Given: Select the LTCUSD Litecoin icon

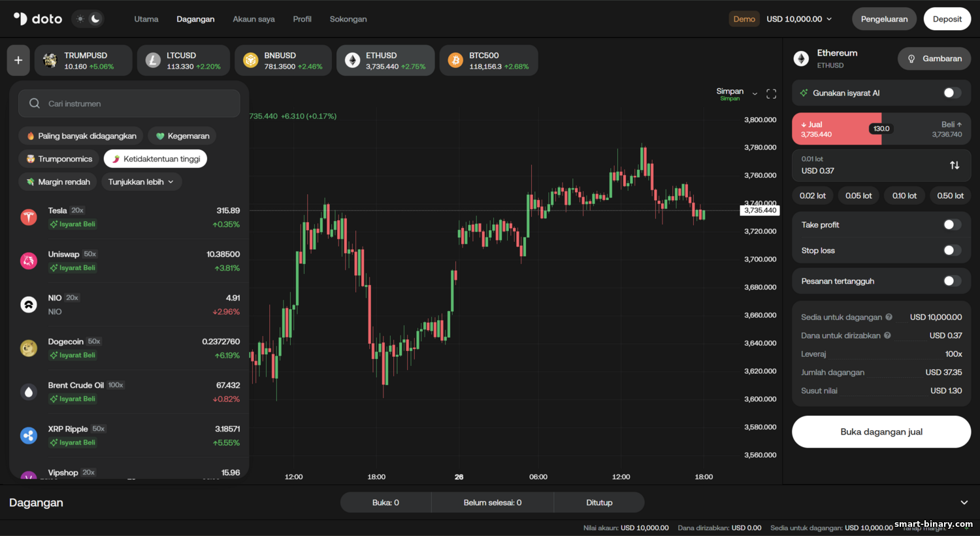Looking at the screenshot, I should click(153, 61).
